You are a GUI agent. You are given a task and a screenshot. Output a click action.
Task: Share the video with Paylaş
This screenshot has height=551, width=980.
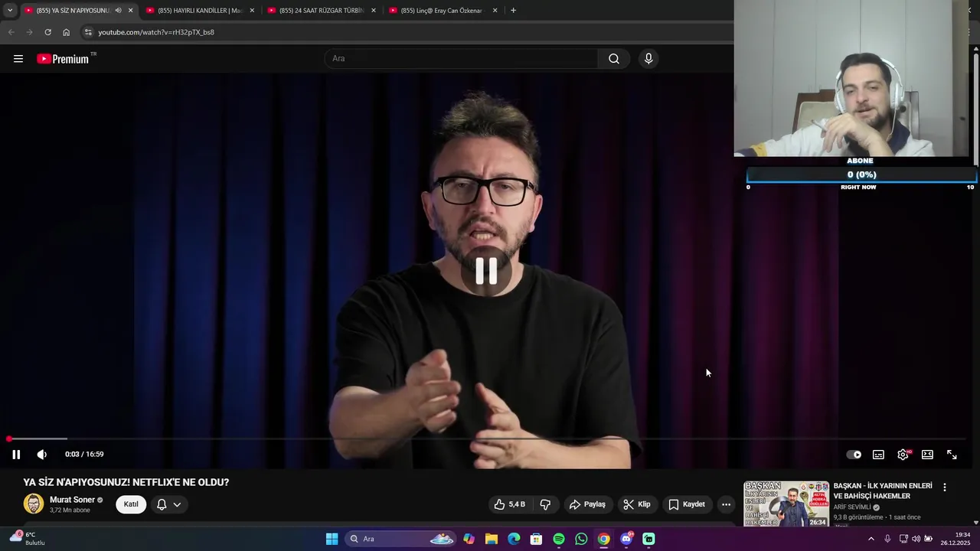587,504
